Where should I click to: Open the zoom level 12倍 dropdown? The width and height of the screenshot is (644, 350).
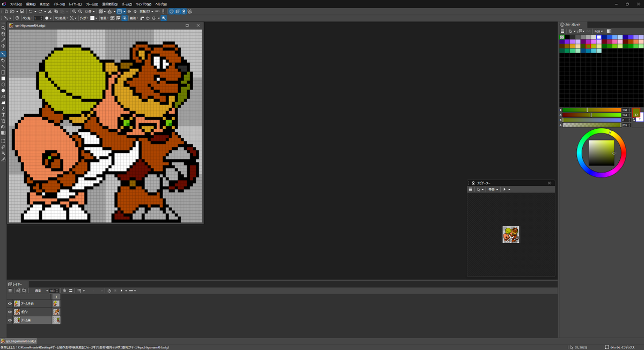[x=90, y=11]
